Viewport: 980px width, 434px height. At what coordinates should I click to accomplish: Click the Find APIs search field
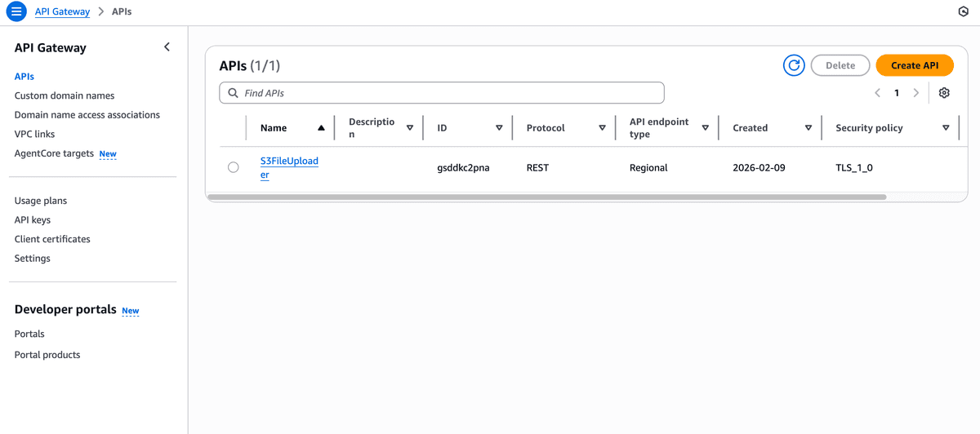442,93
